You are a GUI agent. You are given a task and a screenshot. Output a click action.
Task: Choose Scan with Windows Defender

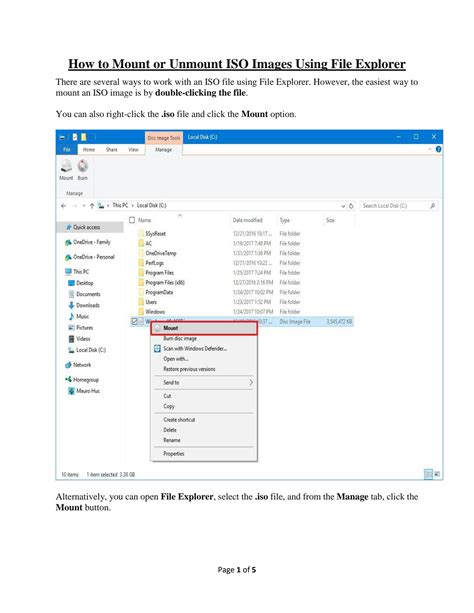(204, 349)
